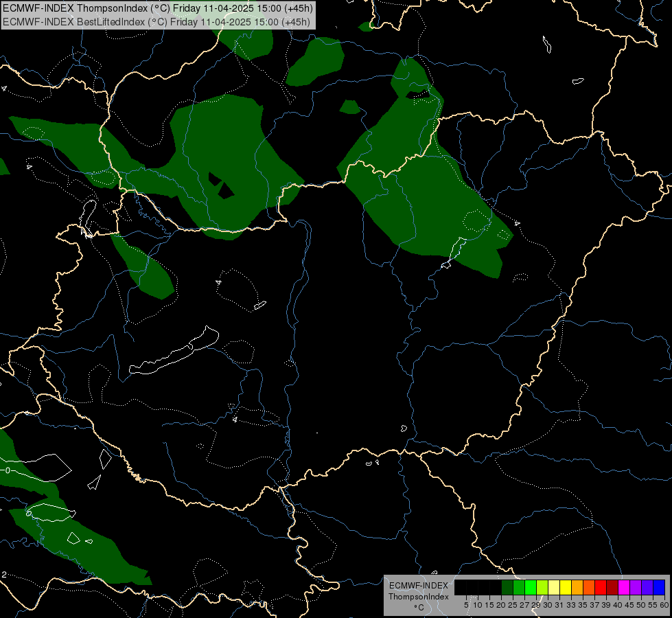Screen dimensions: 672x618
Task: Click the legend tick value 60
Action: [664, 605]
